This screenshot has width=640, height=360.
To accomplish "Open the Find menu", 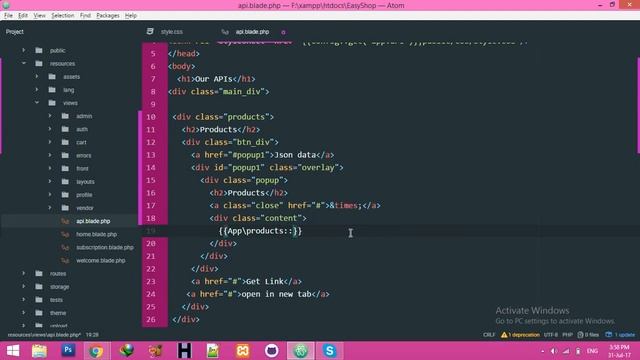I will click(x=85, y=16).
